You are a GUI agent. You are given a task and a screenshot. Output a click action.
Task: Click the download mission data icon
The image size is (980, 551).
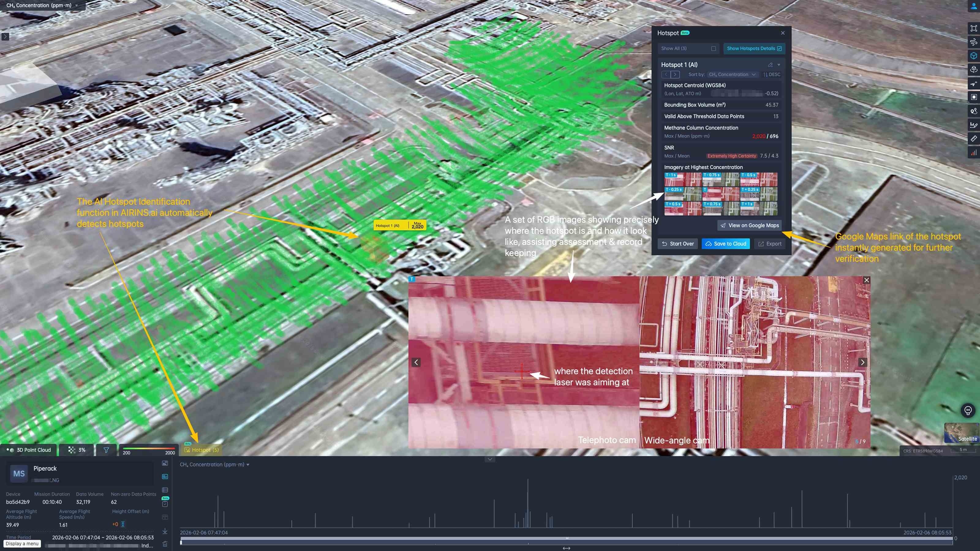tap(165, 531)
